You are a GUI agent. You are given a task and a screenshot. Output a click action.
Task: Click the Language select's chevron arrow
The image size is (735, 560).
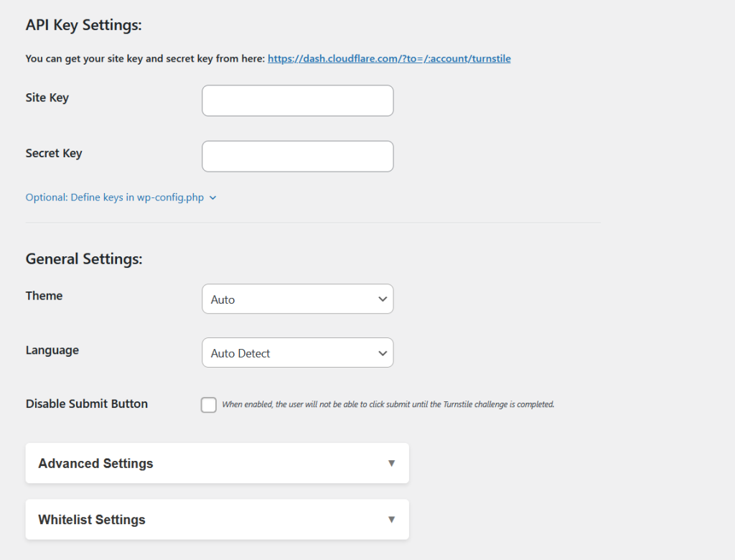tap(383, 353)
